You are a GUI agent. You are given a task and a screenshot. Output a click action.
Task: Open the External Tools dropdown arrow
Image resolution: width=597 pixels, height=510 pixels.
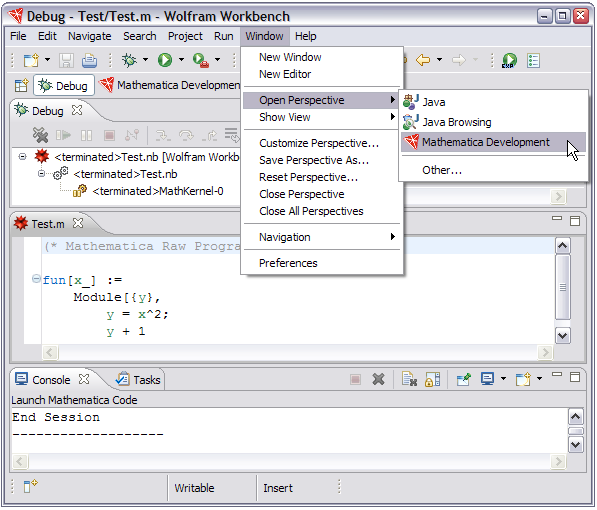click(217, 60)
